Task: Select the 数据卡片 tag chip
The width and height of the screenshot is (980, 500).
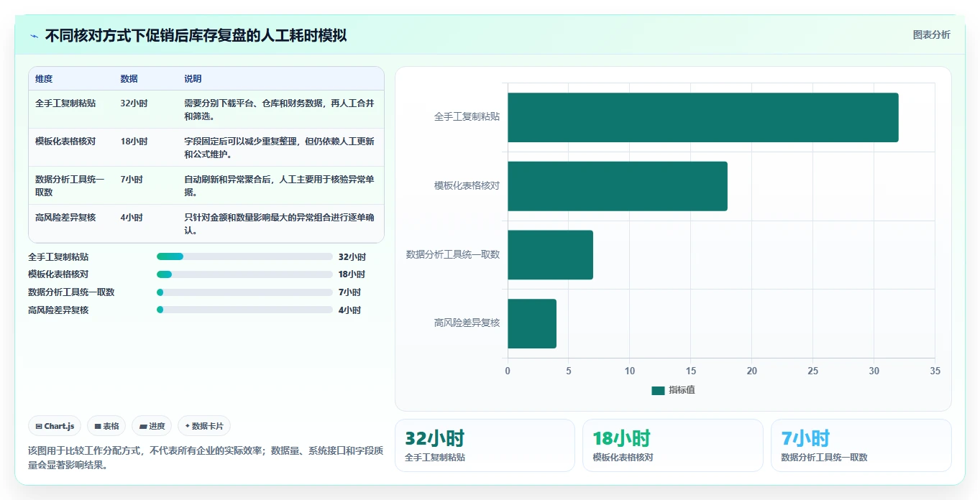Action: 204,426
